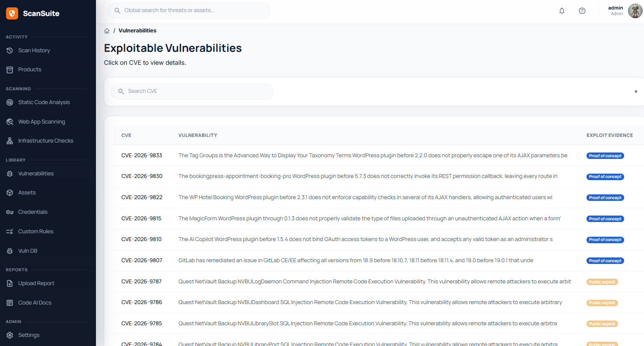The width and height of the screenshot is (644, 346).
Task: Click the Credentials key icon
Action: tap(10, 212)
